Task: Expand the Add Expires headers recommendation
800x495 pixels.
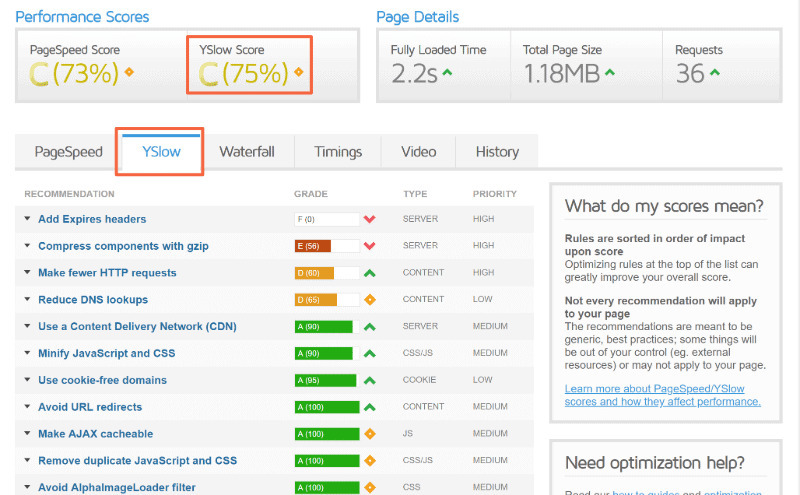Action: pos(27,218)
